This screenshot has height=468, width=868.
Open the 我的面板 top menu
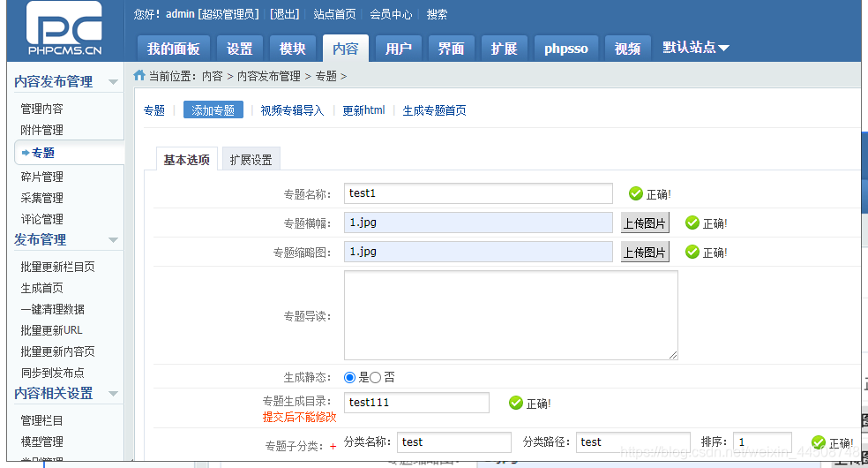pyautogui.click(x=173, y=49)
